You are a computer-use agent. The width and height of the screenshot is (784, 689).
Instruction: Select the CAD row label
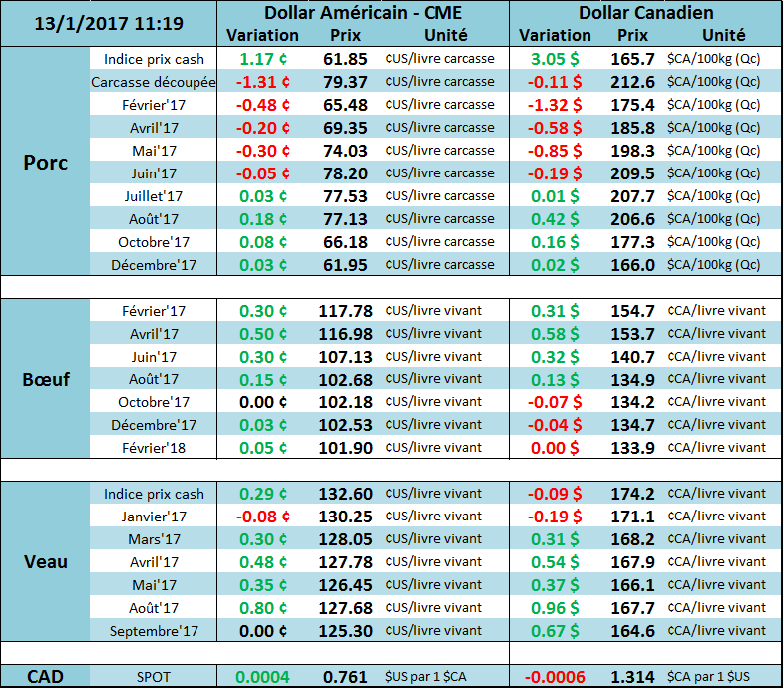coord(45,677)
